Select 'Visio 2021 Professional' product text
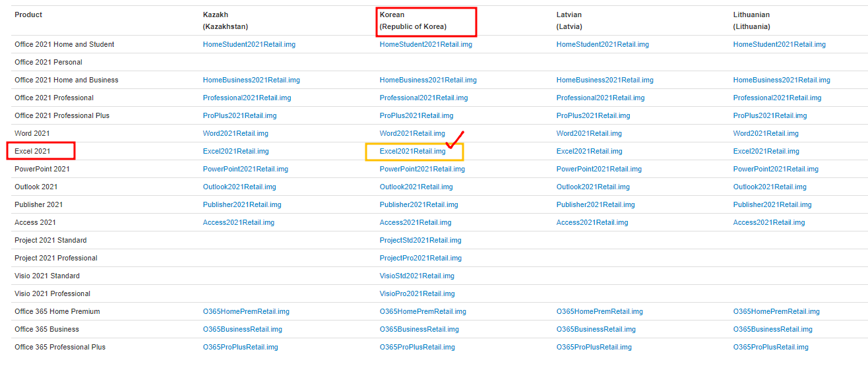The width and height of the screenshot is (868, 366). pyautogui.click(x=52, y=293)
